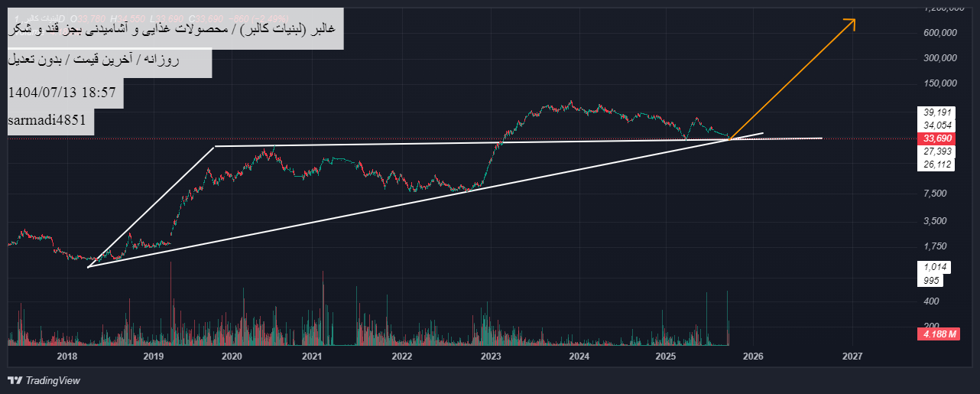The width and height of the screenshot is (980, 394).
Task: Select the 2025 year label on time axis
Action: 665,356
